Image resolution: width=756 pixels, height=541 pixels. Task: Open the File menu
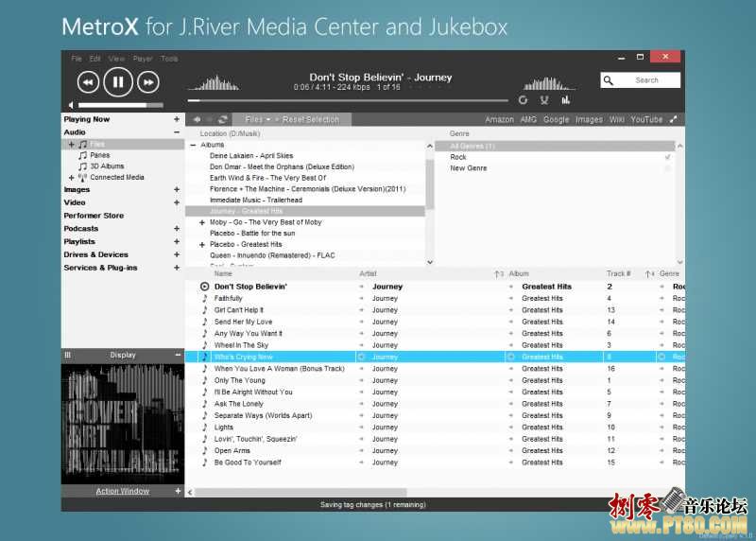(x=77, y=59)
